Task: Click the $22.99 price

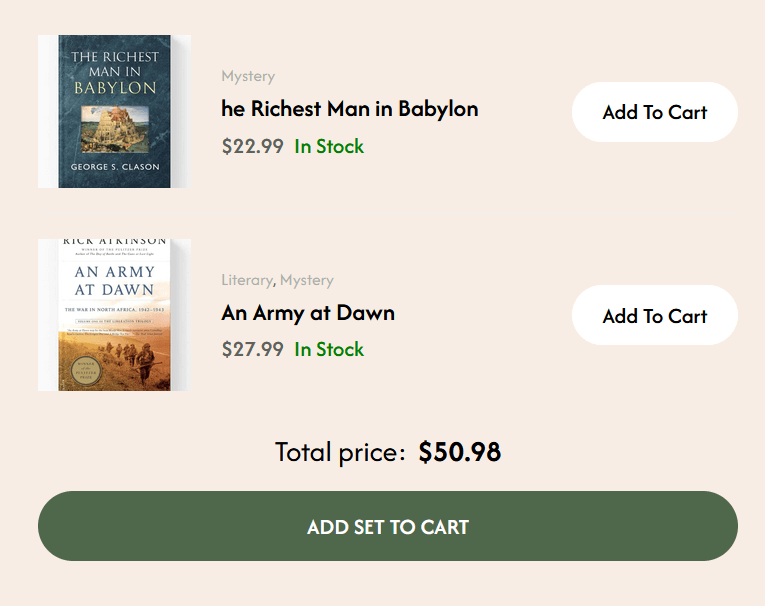Action: [x=252, y=146]
